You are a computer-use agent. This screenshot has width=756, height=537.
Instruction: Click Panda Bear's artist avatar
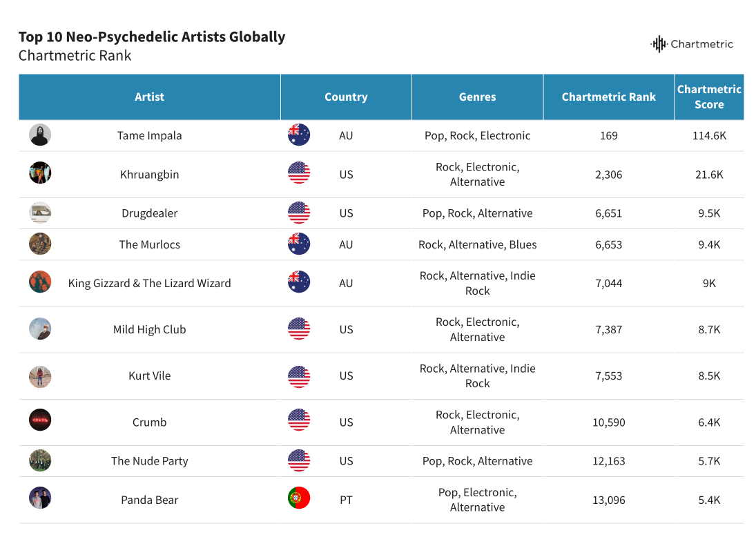click(x=40, y=498)
